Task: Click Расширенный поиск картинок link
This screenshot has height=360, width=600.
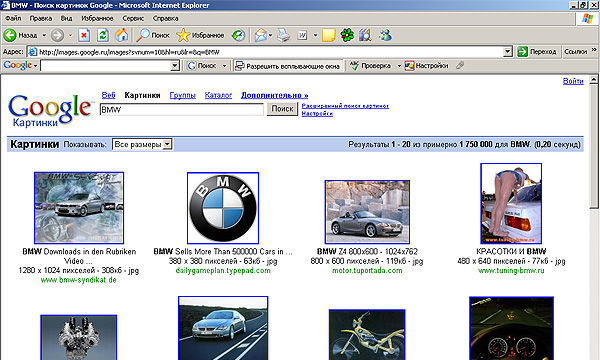Action: coord(345,106)
